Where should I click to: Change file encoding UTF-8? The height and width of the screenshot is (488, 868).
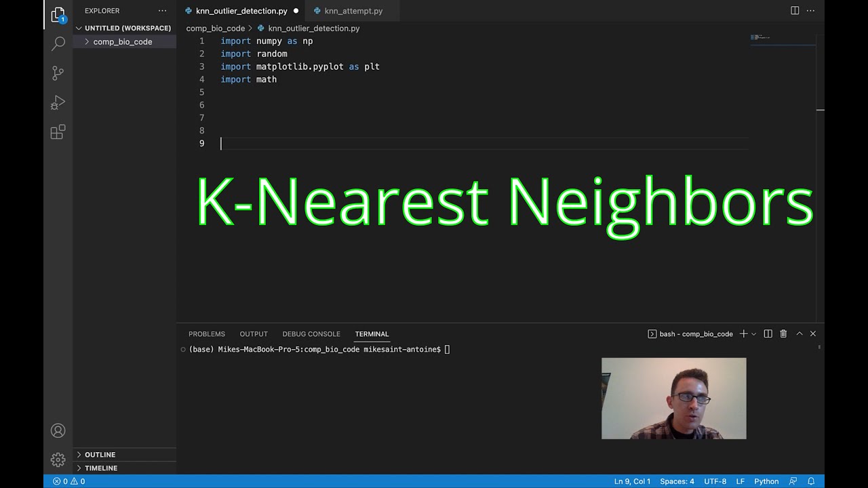[715, 481]
